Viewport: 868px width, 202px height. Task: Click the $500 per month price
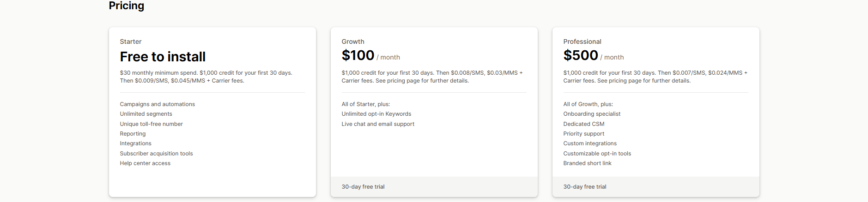(x=581, y=56)
